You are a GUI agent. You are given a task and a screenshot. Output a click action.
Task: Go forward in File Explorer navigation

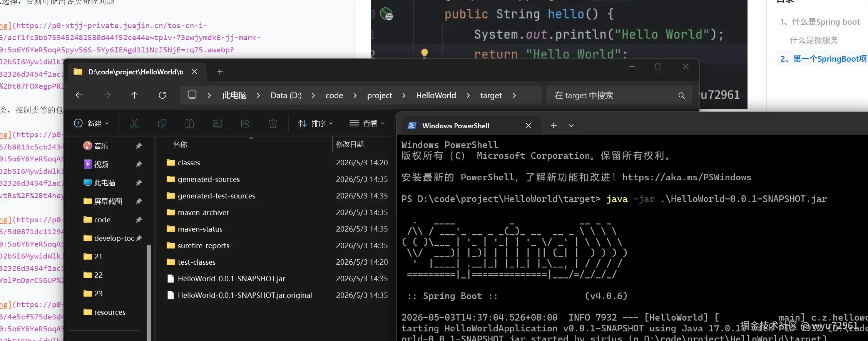click(107, 95)
